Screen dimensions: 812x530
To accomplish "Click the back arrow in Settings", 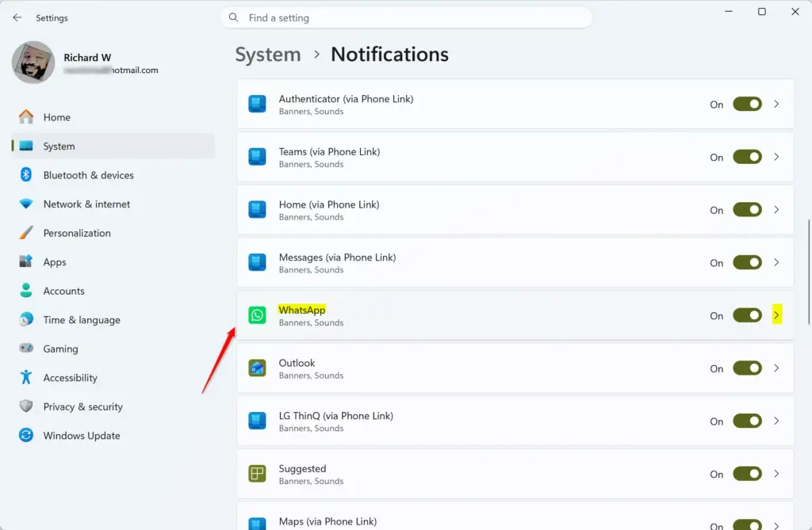I will [x=17, y=17].
